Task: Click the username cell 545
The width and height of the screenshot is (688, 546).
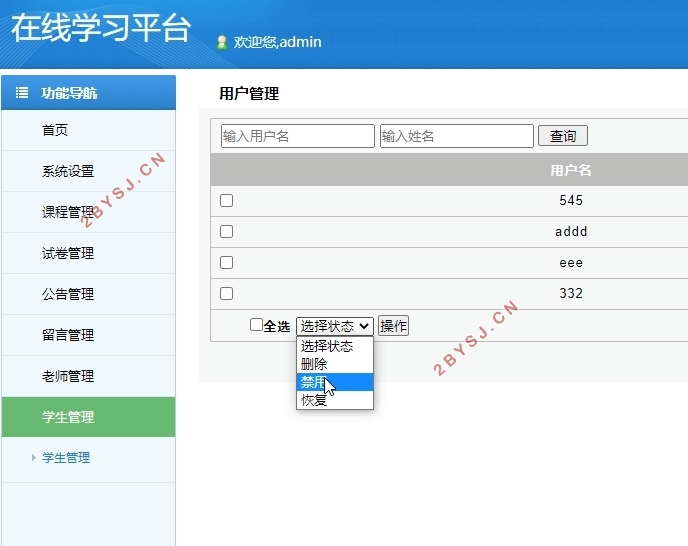Action: [x=571, y=201]
